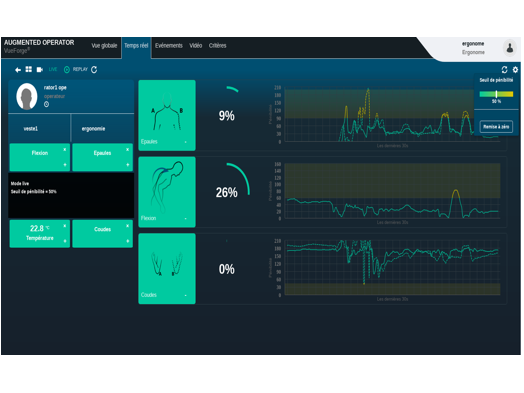The height and width of the screenshot is (393, 524).
Task: Click the reload arrow next to REPLAY
Action: [94, 70]
